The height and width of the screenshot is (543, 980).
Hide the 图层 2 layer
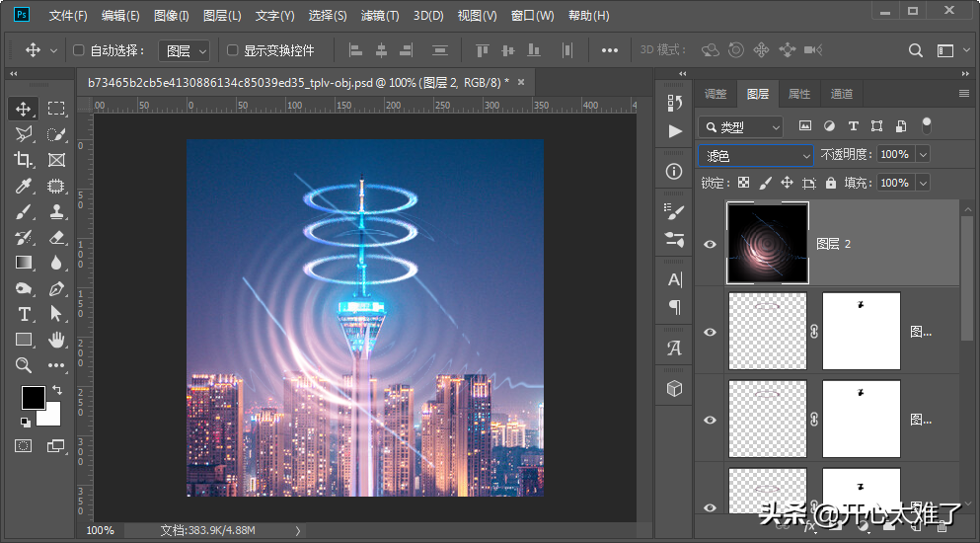pos(710,244)
